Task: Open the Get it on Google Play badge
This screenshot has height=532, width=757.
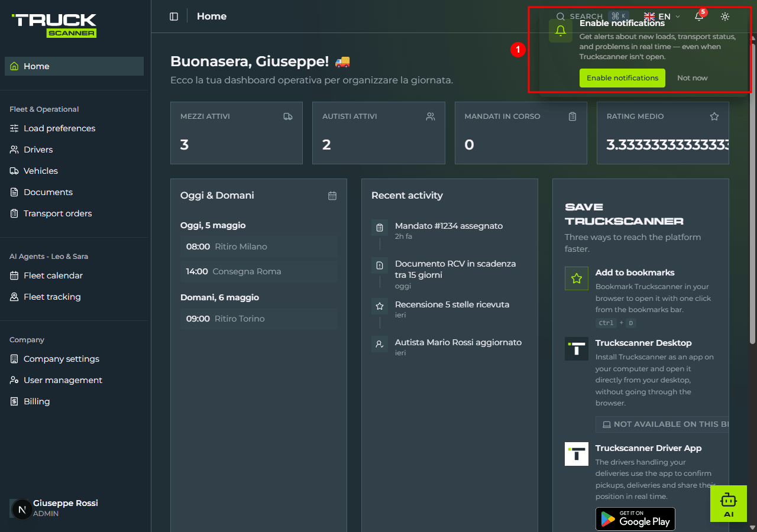Action: tap(635, 519)
